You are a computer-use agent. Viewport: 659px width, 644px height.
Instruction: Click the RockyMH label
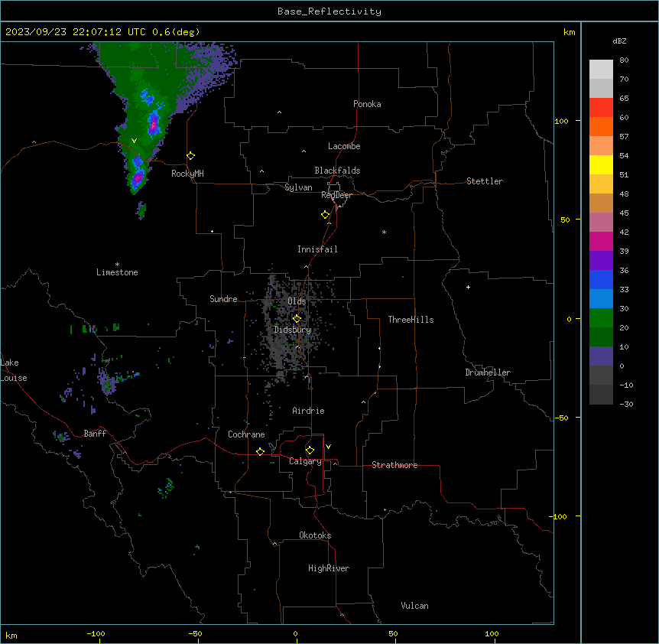(187, 174)
